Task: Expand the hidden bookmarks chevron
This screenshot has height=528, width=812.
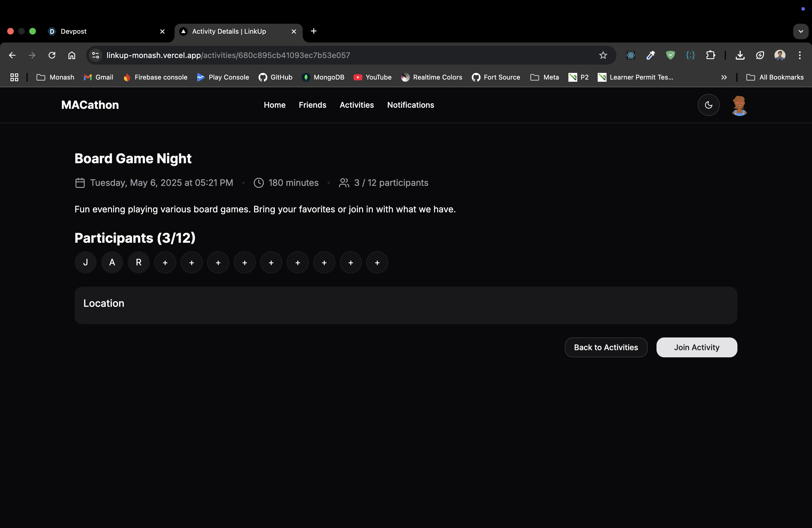Action: (724, 77)
